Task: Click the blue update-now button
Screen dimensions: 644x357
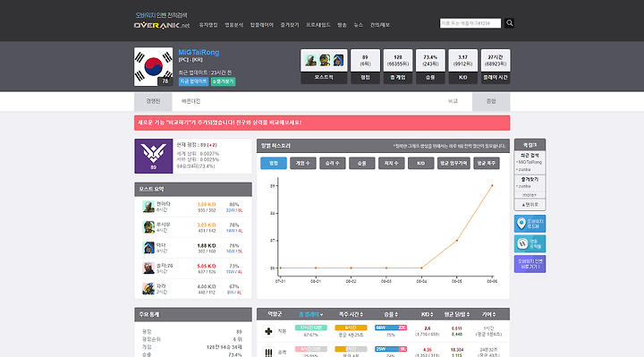Action: point(193,81)
